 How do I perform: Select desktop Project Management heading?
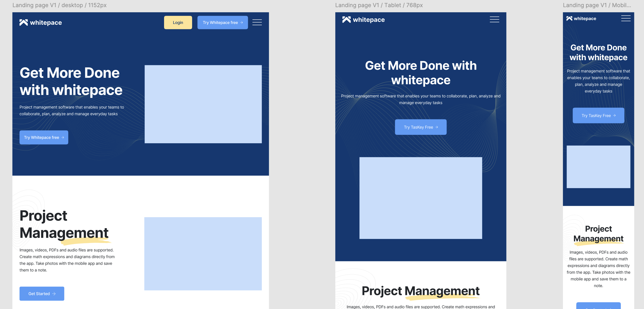tap(64, 224)
